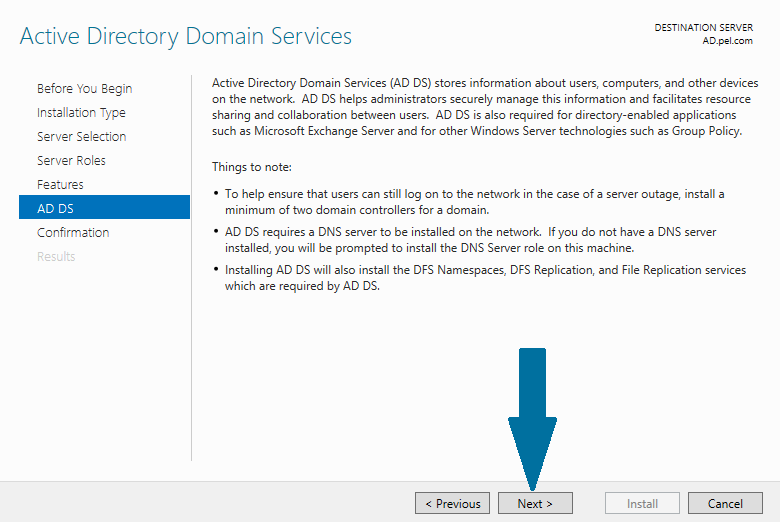Open the Installation Type step
The image size is (780, 522).
click(x=81, y=113)
